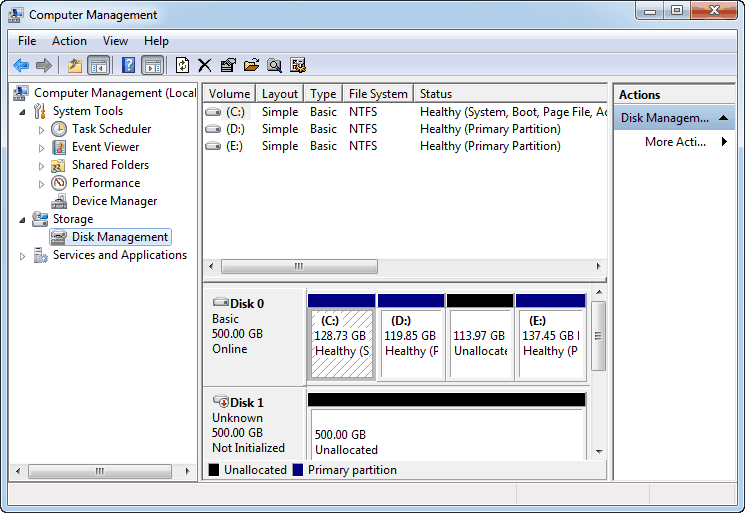This screenshot has height=513, width=745.
Task: Open the View menu
Action: click(115, 41)
